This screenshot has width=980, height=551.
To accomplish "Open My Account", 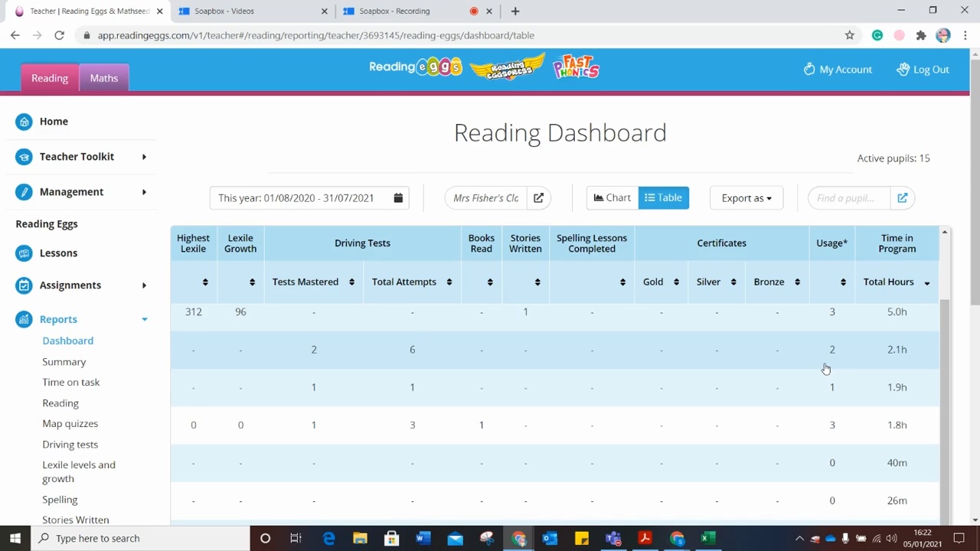I will (838, 70).
